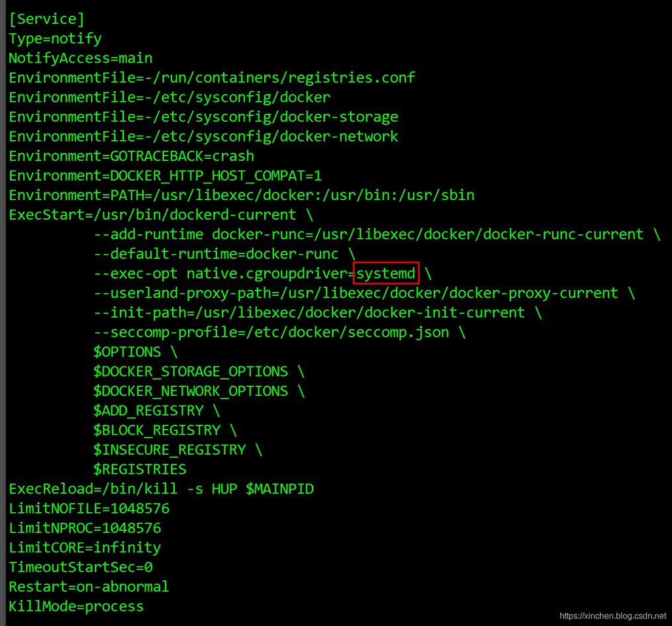The width and height of the screenshot is (672, 626).
Task: Click the $DOCKER_STORAGE_OPTIONS variable
Action: pos(191,372)
